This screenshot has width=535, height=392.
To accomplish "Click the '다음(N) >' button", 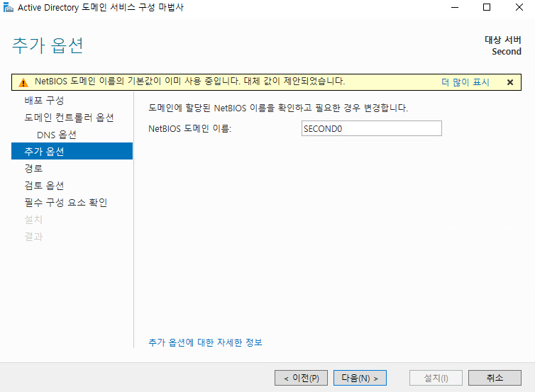I will 360,378.
